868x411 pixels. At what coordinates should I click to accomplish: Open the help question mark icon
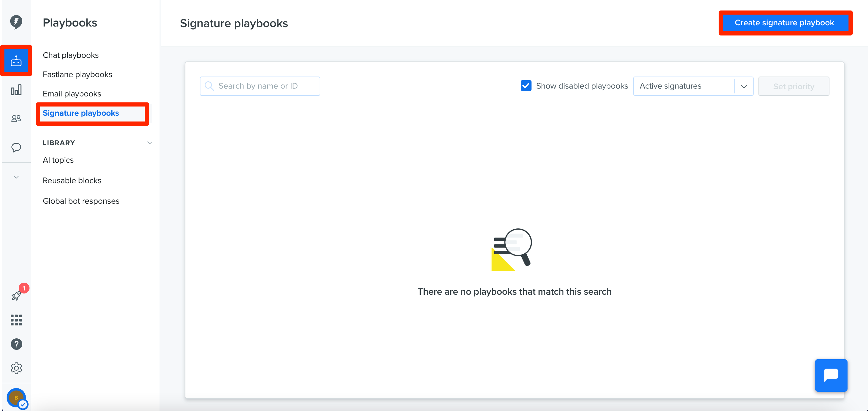16,344
